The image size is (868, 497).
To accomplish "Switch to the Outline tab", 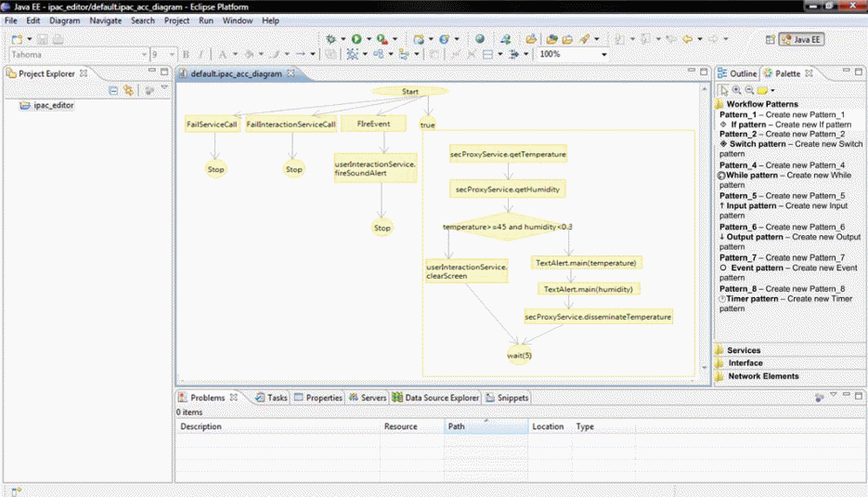I will (x=737, y=73).
